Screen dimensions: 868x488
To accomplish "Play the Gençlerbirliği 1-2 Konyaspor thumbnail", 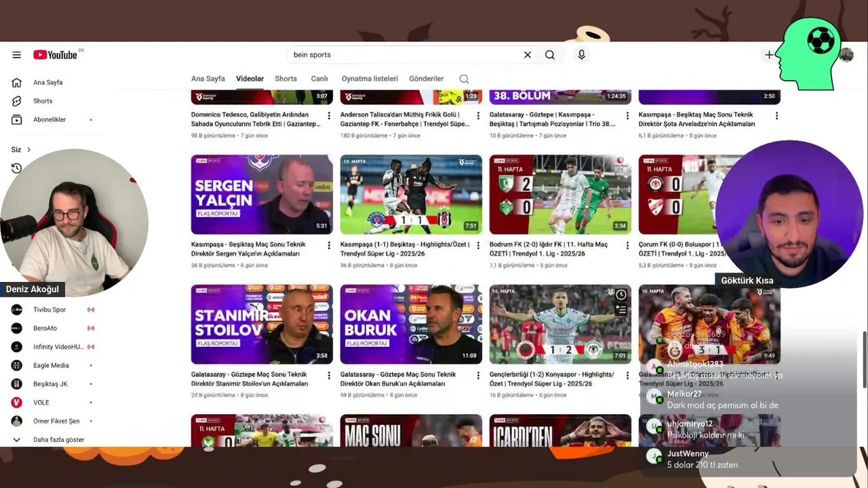I will tap(560, 324).
